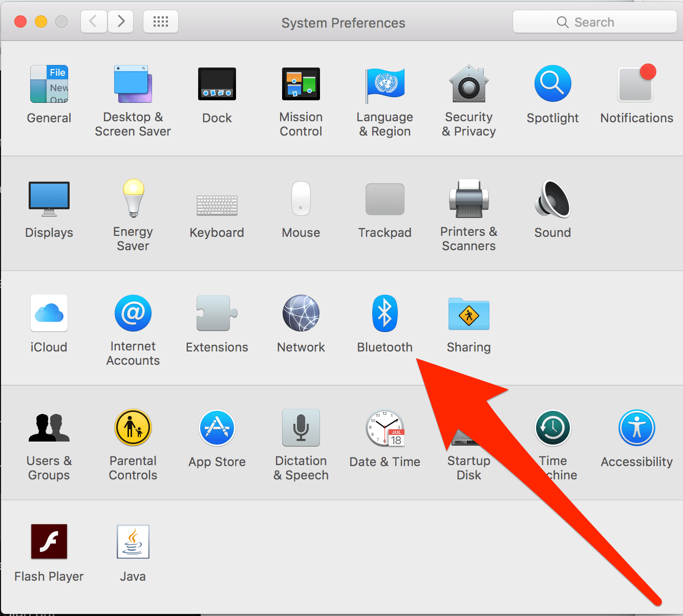Go forward with the right chevron button

click(x=121, y=21)
